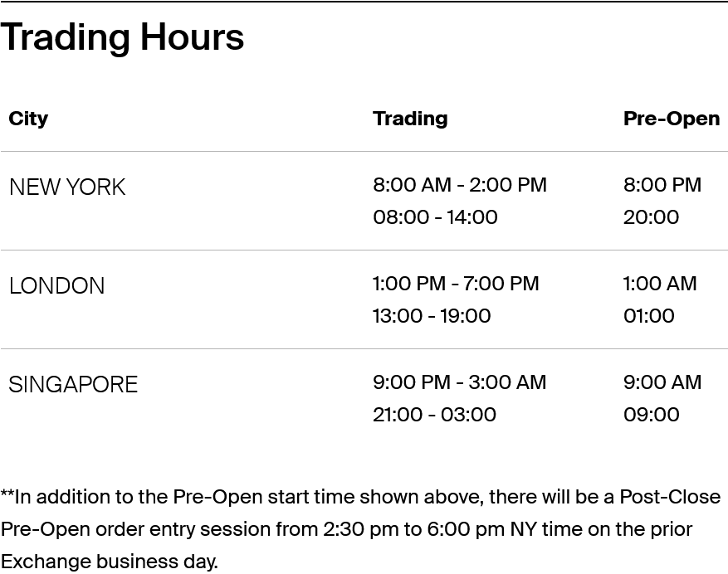Click the SINGAPORE row label
This screenshot has height=574, width=728.
73,385
